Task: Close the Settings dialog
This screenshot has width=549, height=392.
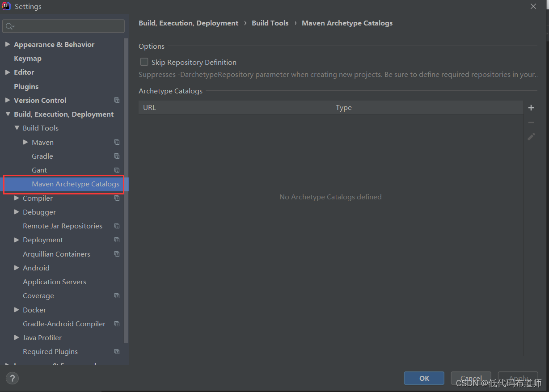Action: pyautogui.click(x=533, y=6)
